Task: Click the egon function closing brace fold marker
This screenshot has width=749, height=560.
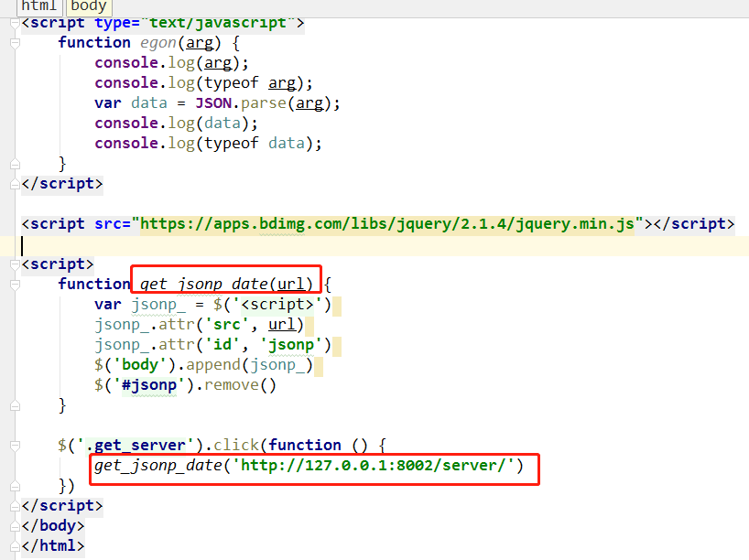Action: point(15,164)
